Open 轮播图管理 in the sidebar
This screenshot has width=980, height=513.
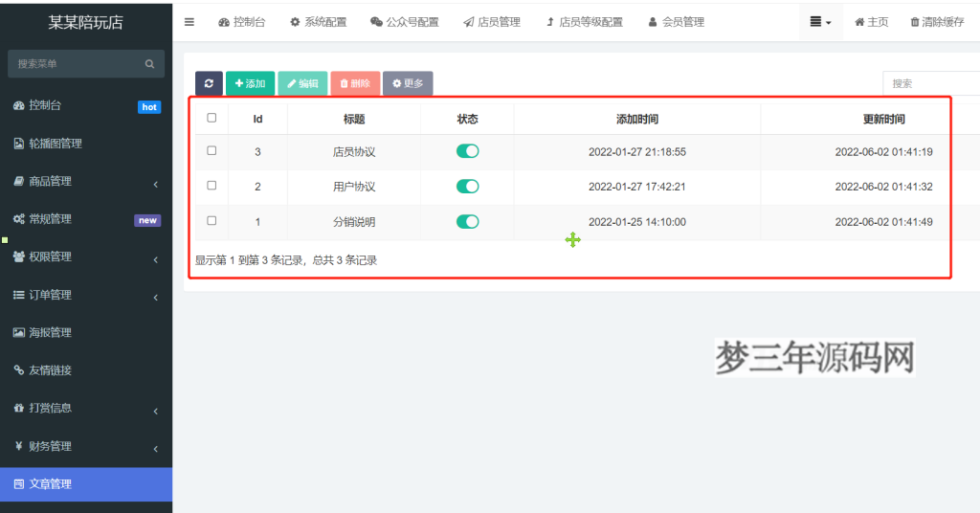pyautogui.click(x=86, y=144)
